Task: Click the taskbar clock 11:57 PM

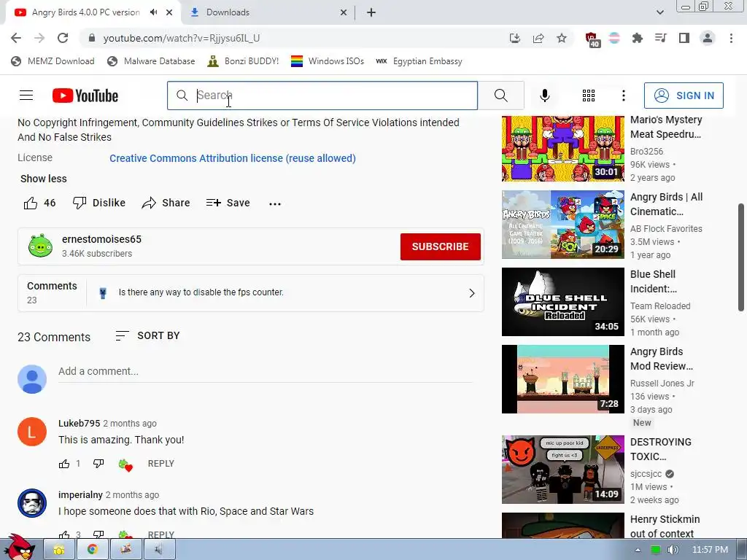Action: coord(710,550)
